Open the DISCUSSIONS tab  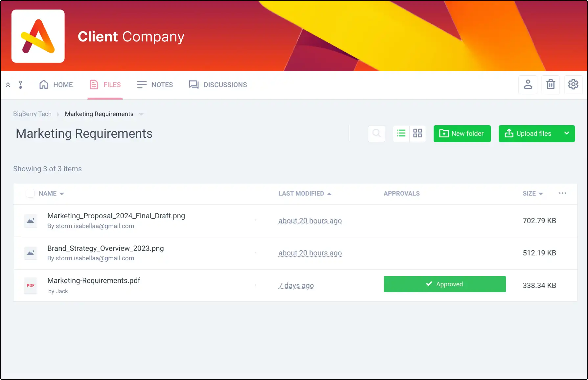[218, 85]
